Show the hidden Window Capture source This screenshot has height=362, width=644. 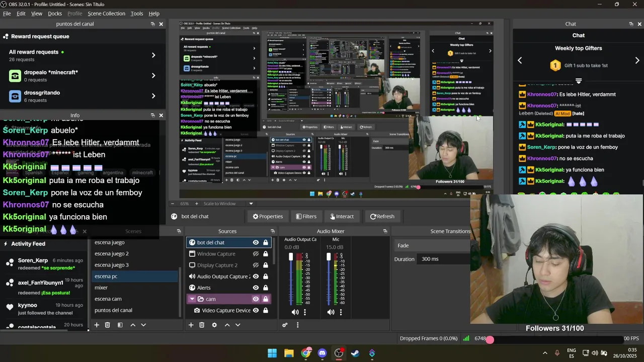(256, 254)
